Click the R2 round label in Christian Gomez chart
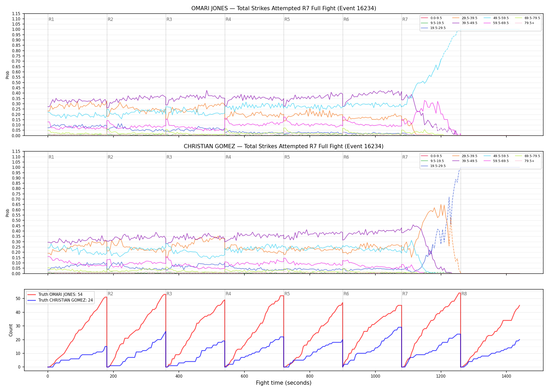This screenshot has width=549, height=392. tap(110, 157)
